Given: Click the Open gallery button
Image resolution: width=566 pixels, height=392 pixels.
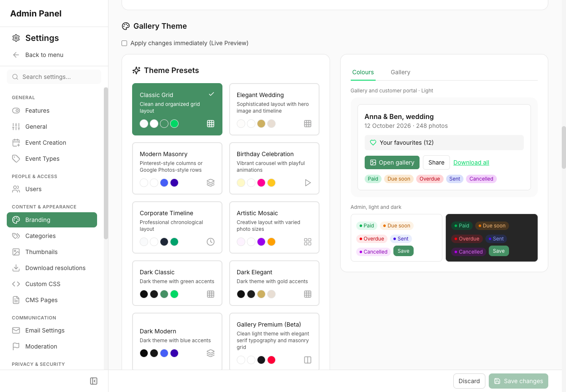Looking at the screenshot, I should point(392,162).
